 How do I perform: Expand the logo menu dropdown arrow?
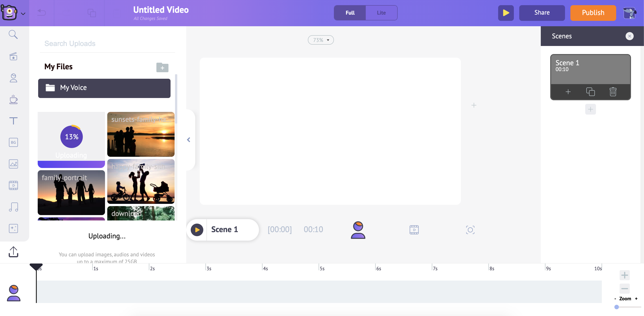click(23, 14)
